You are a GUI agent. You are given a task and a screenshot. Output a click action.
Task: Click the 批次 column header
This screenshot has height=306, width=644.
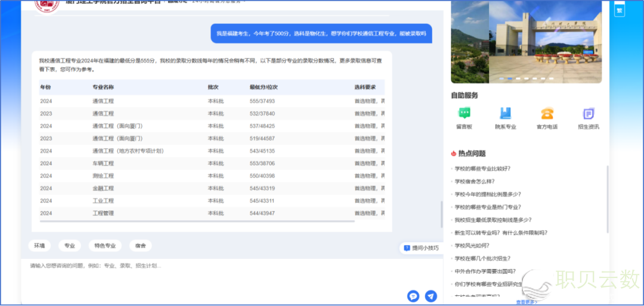click(x=213, y=88)
